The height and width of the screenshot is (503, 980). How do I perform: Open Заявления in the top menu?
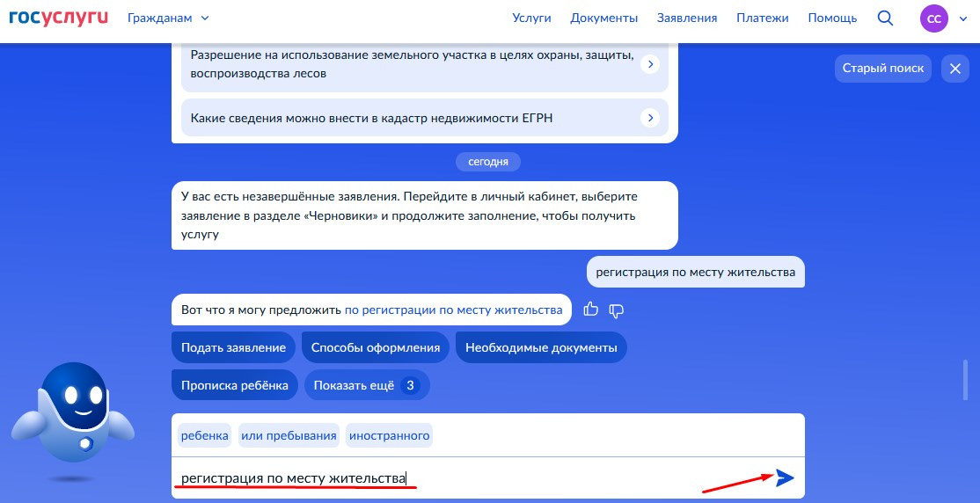click(x=687, y=18)
